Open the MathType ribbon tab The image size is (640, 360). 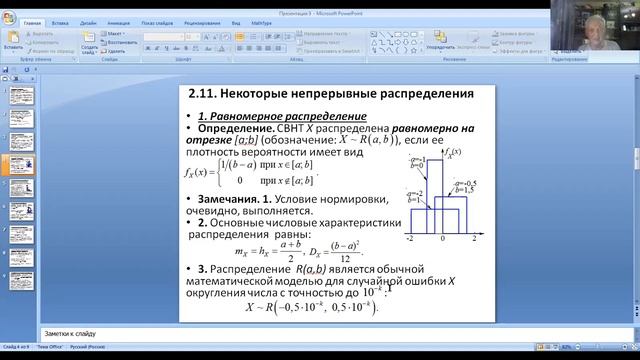coord(261,24)
